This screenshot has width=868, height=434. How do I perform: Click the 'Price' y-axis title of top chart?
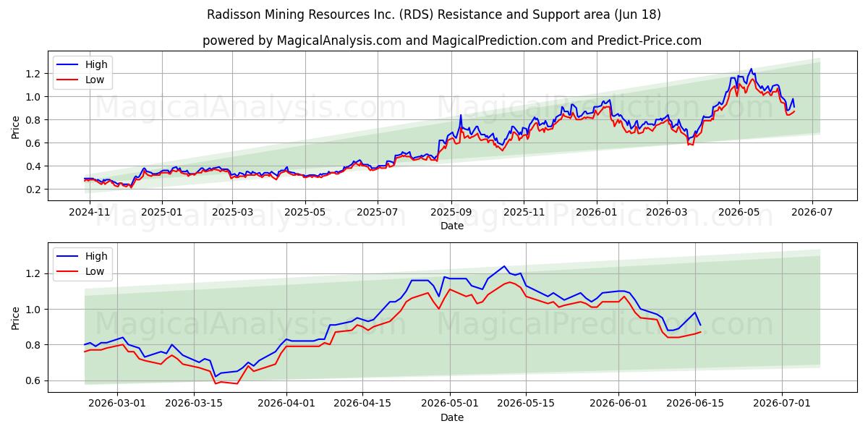tap(15, 126)
